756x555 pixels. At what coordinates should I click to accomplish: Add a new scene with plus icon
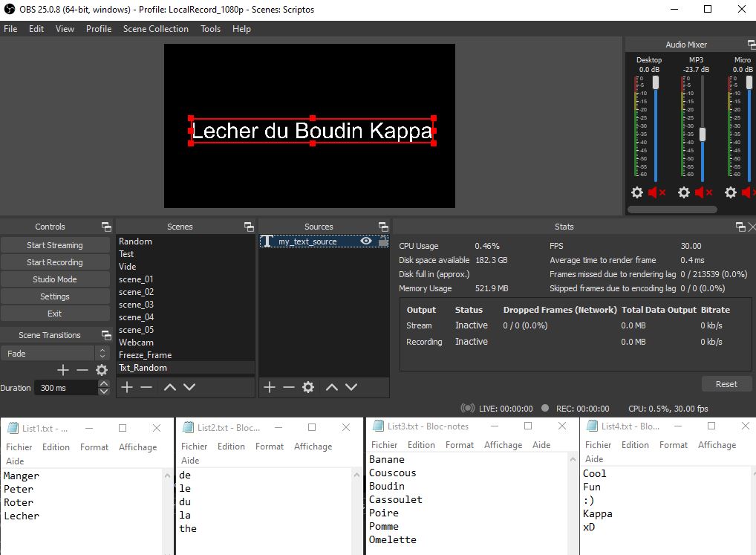click(x=127, y=386)
